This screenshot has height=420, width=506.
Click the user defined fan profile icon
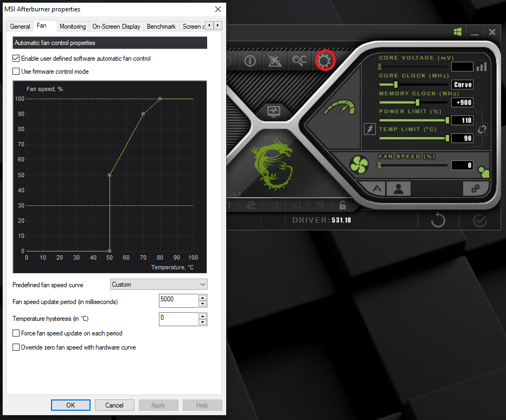click(x=399, y=189)
